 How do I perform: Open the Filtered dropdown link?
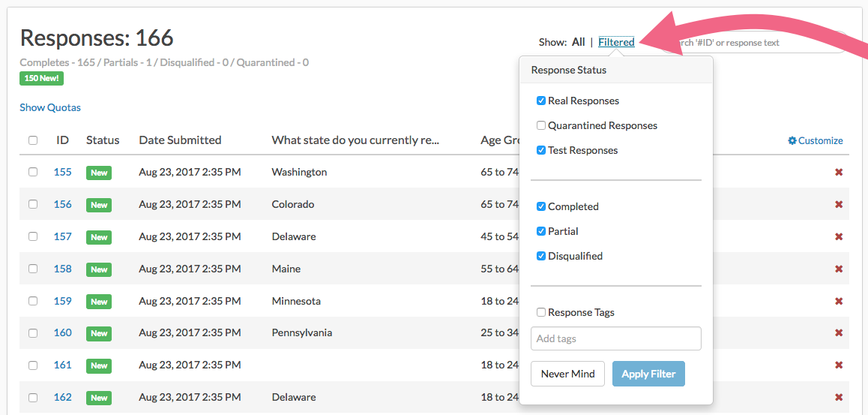(616, 42)
